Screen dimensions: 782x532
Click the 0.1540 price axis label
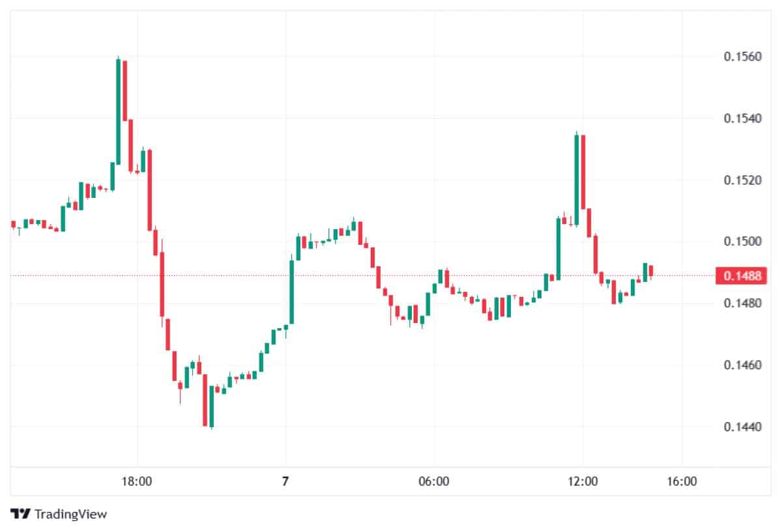pos(742,119)
